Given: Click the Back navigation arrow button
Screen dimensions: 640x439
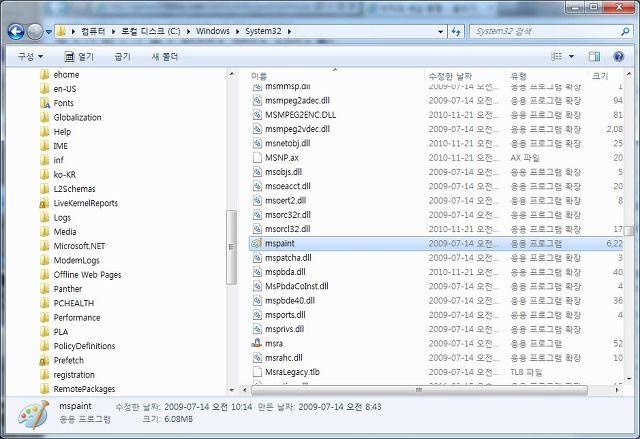Looking at the screenshot, I should [x=16, y=31].
